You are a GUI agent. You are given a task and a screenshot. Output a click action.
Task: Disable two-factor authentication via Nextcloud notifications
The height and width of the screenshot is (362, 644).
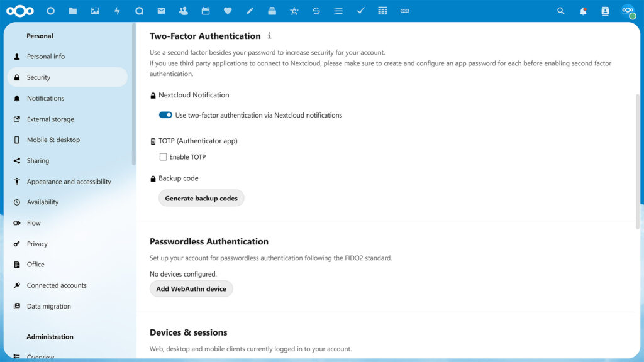tap(165, 115)
